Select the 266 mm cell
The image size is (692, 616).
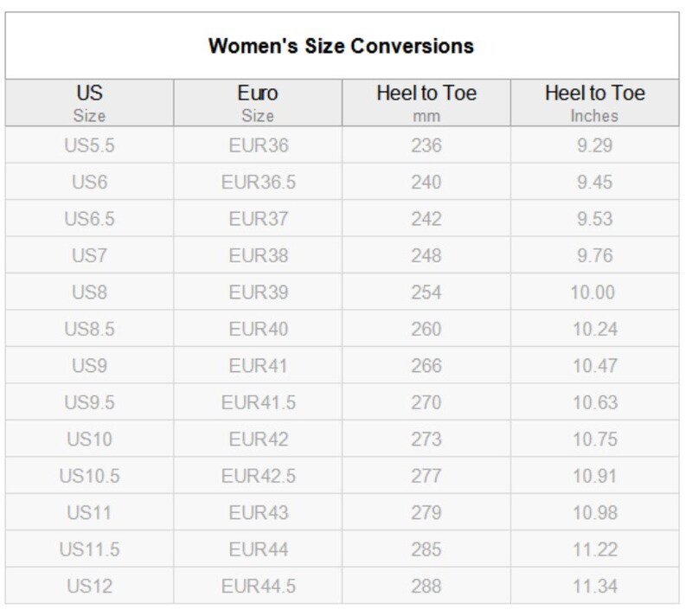(426, 365)
